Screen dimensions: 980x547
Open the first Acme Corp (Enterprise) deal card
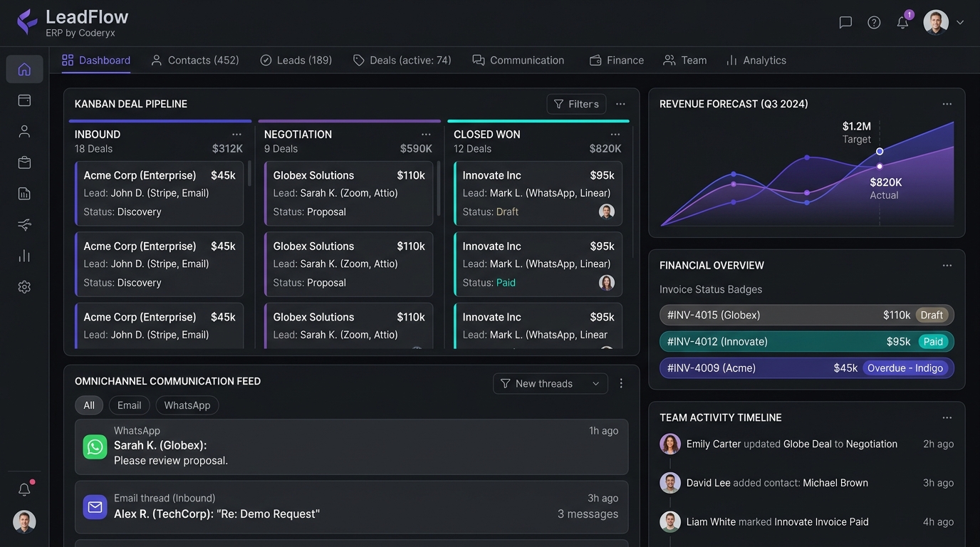coord(160,194)
